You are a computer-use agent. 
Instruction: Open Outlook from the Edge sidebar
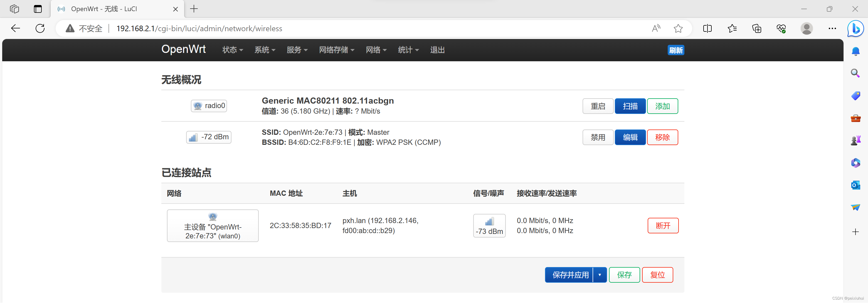pos(855,185)
